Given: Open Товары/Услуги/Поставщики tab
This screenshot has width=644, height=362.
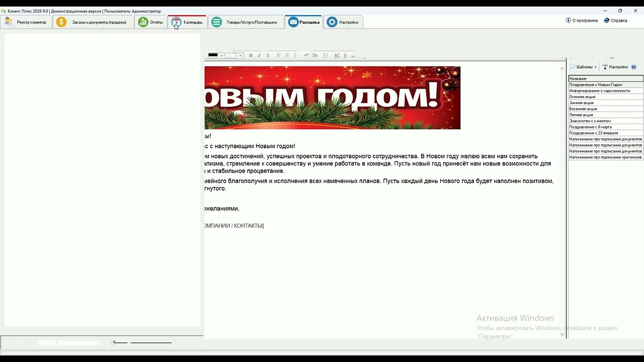Looking at the screenshot, I should (246, 22).
